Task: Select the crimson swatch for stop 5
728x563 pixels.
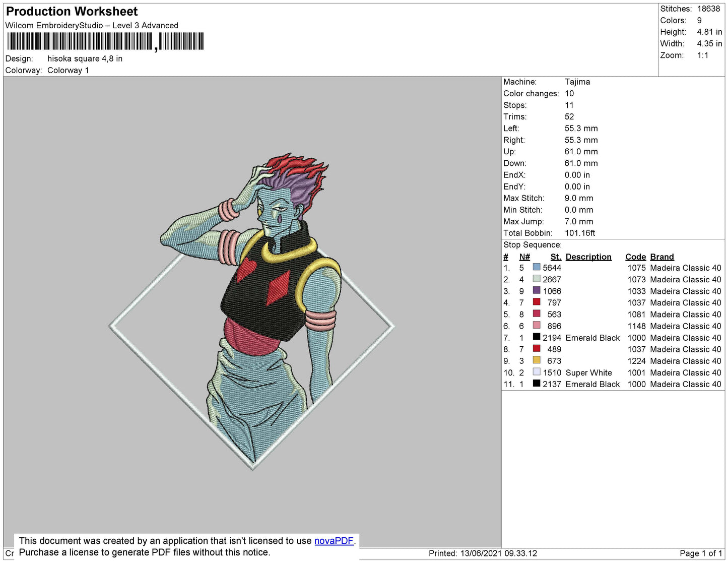Action: pos(537,314)
